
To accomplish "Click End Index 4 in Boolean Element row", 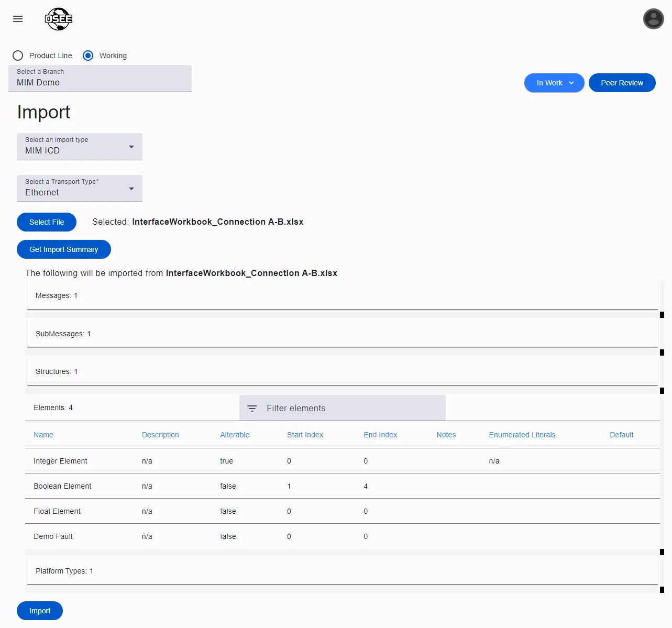I will pos(366,486).
